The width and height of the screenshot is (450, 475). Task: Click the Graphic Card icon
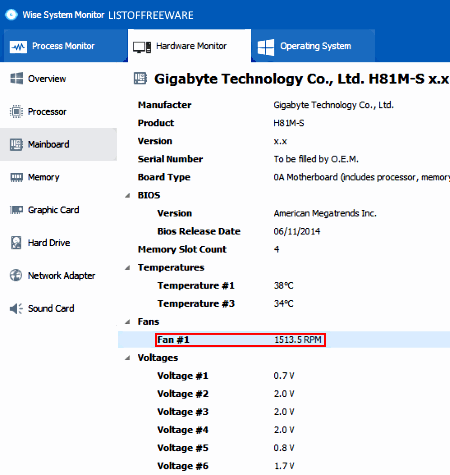[16, 210]
